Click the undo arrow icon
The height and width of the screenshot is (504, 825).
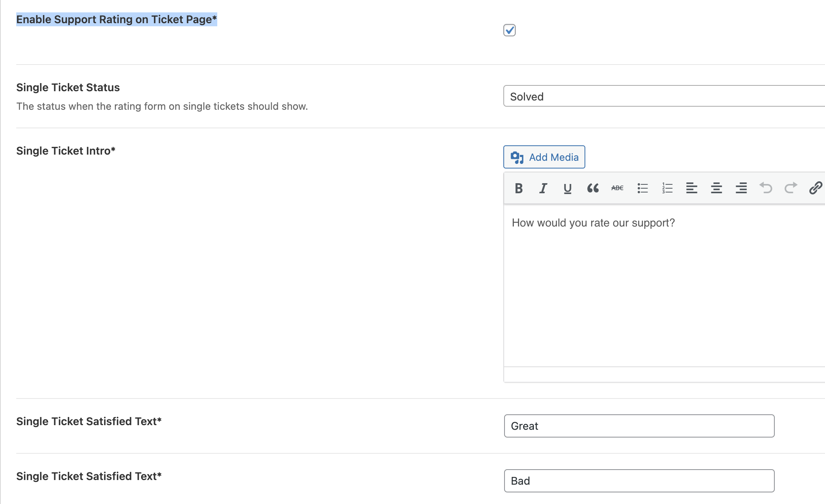click(x=766, y=188)
